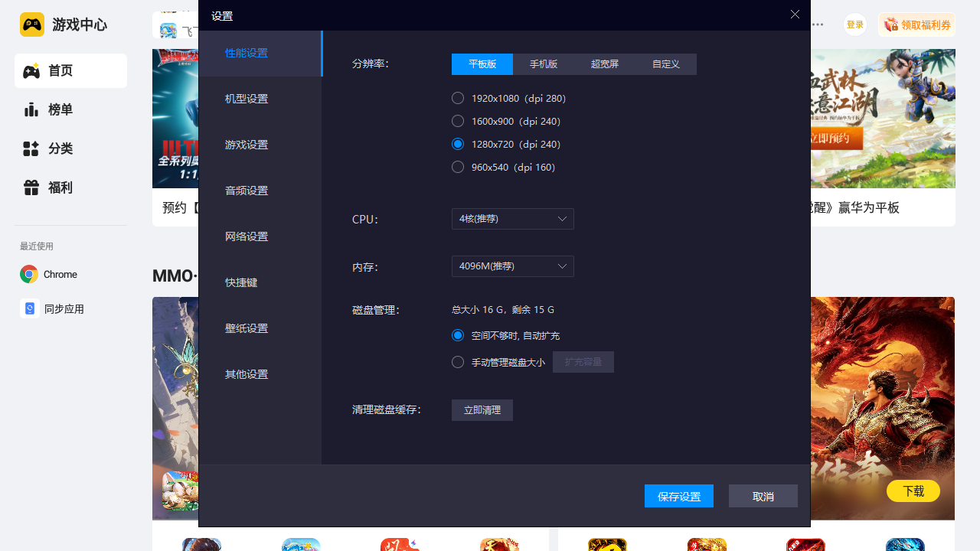Open the 立即预约 banner on the right
This screenshot has height=551, width=980.
[x=883, y=119]
